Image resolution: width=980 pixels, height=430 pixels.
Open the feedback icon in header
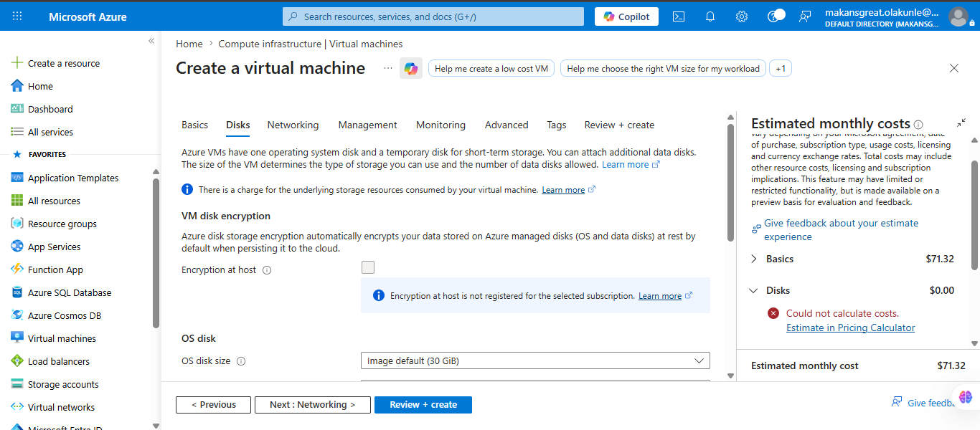pos(806,16)
